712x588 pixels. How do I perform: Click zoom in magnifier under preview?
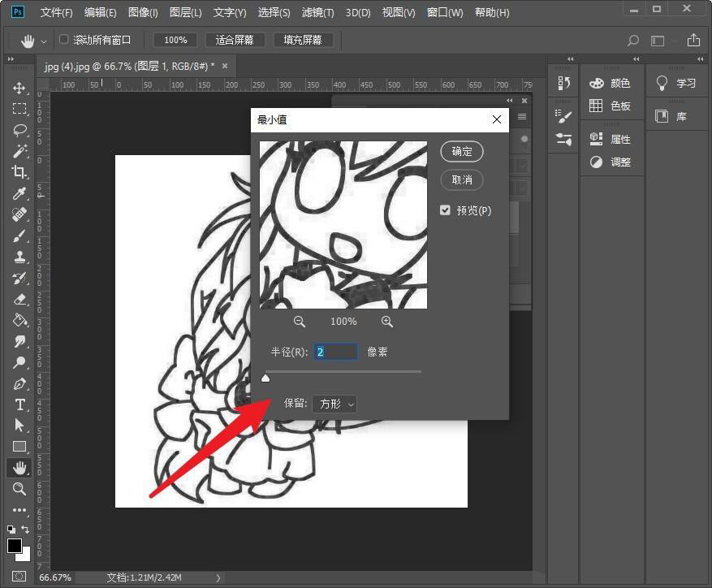click(387, 322)
